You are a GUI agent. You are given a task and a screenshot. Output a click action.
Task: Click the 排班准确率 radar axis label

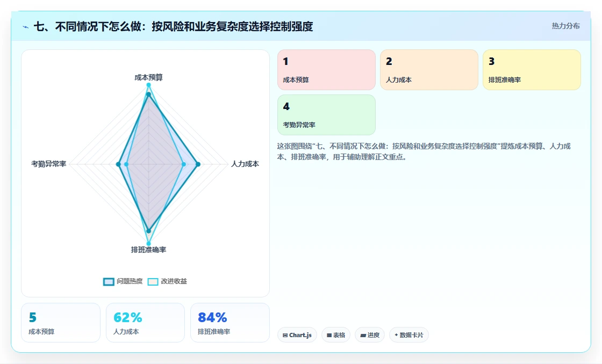click(x=148, y=250)
